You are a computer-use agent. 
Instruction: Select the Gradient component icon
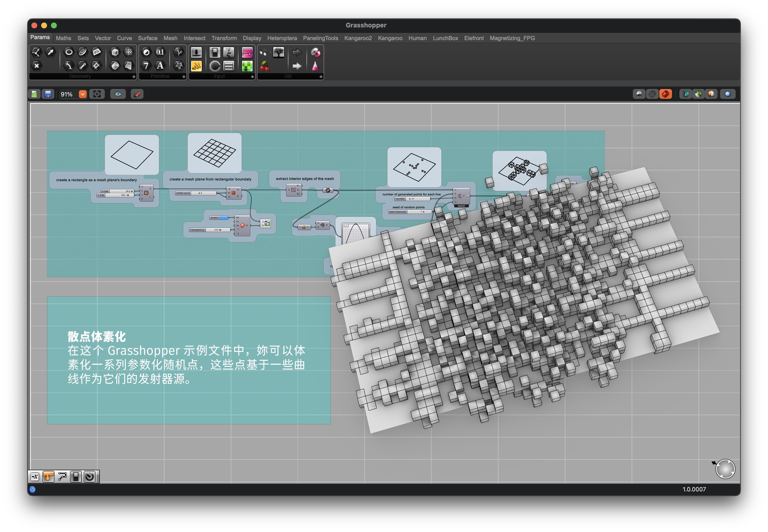pos(247,52)
